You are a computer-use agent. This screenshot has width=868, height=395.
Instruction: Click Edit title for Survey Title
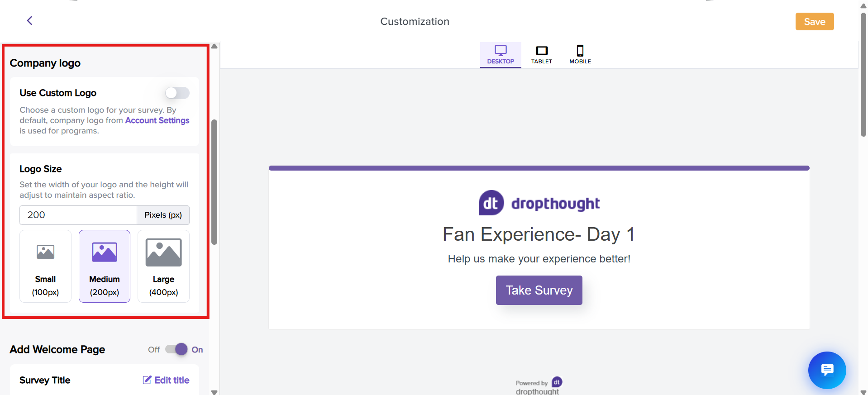[166, 380]
